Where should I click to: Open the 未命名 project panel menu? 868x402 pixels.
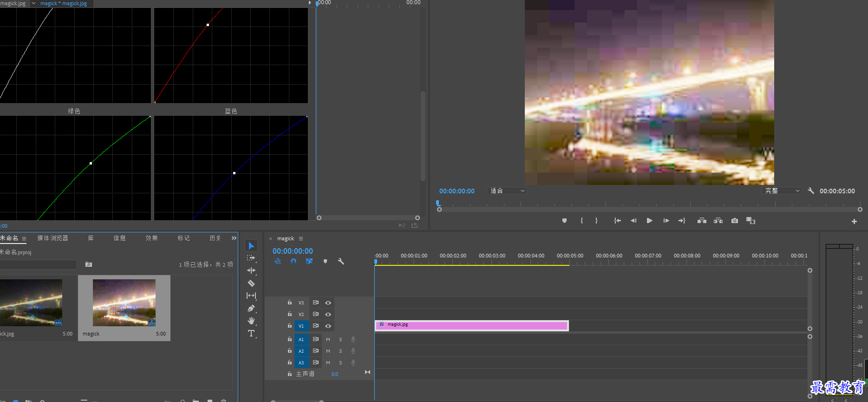[x=24, y=239]
